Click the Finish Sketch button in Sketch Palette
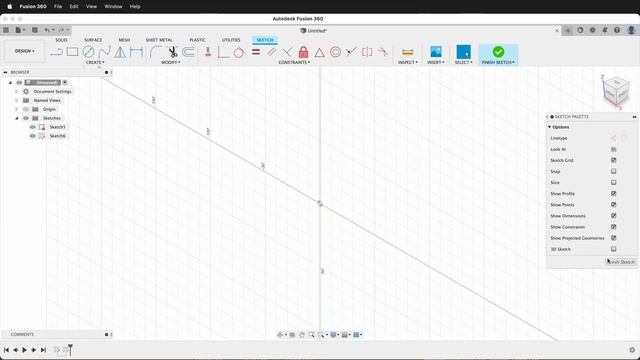 (x=620, y=262)
